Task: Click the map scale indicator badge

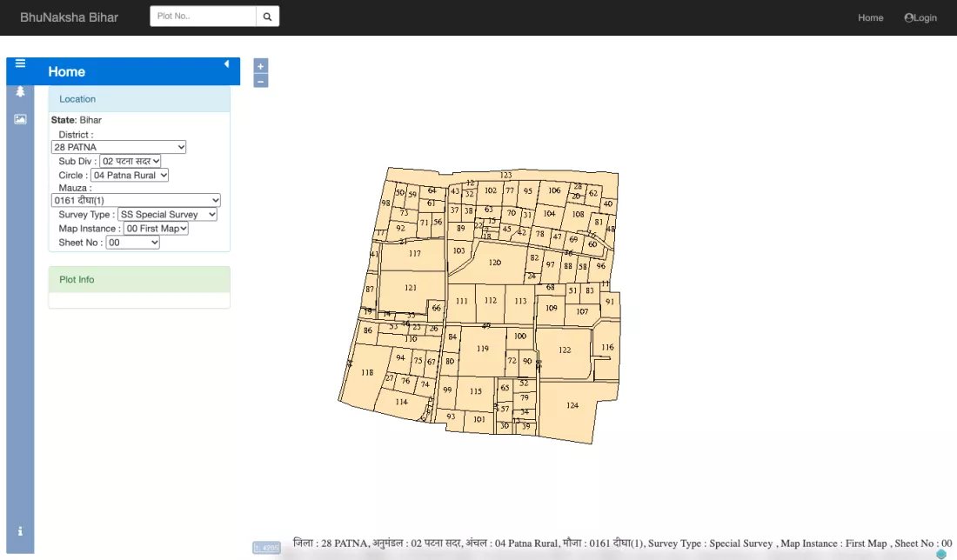Action: (267, 548)
